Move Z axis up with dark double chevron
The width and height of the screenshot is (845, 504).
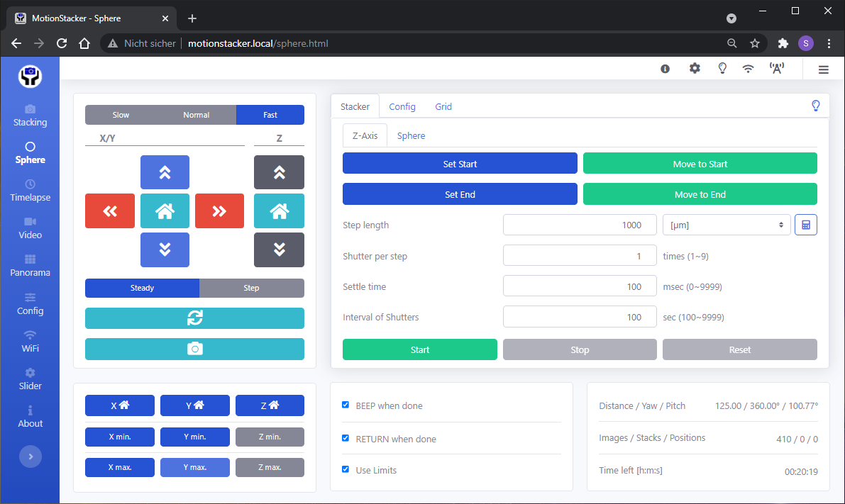279,172
